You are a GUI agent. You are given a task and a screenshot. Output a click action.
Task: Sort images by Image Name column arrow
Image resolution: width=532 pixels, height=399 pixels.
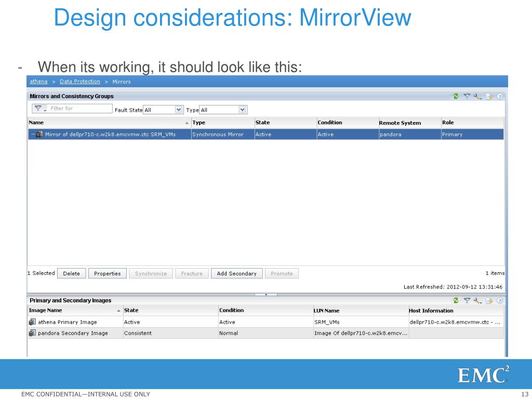[118, 311]
